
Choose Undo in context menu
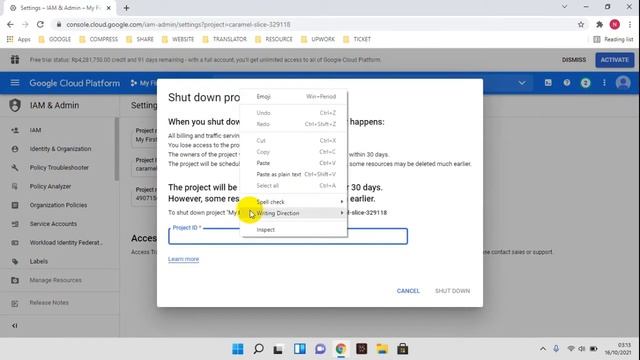click(293, 113)
